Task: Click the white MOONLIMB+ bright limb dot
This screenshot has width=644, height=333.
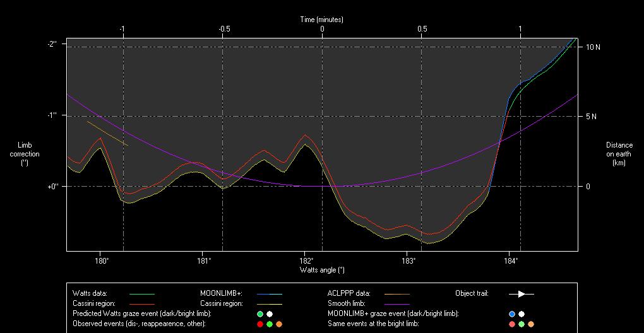Action: click(522, 314)
